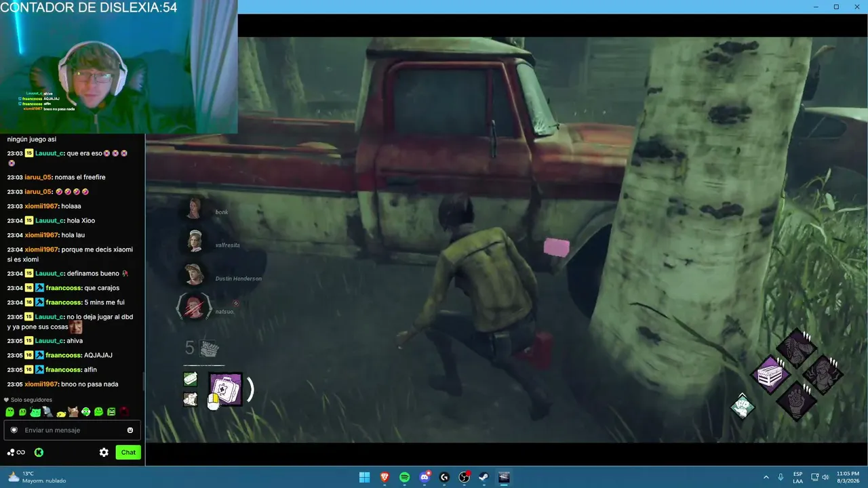
Task: Select the first green blob emote
Action: (9, 411)
